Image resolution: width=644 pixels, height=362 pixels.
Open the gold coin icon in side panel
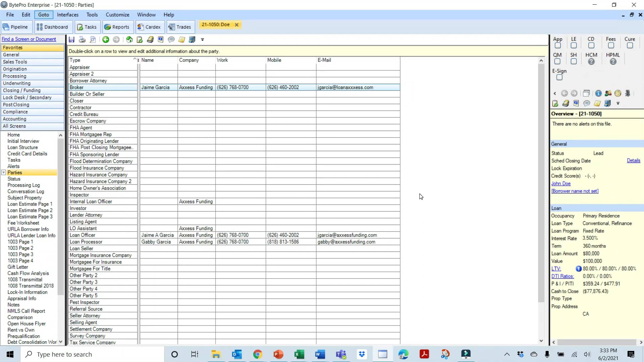tap(618, 93)
